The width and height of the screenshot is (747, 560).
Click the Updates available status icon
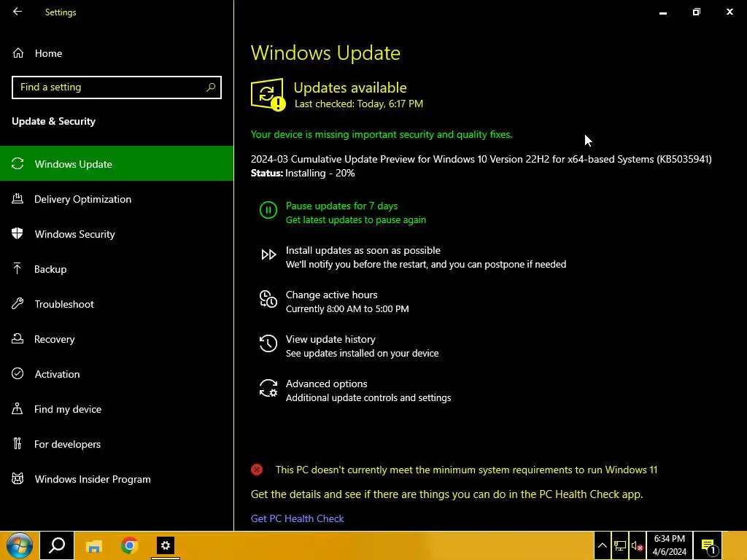point(268,95)
